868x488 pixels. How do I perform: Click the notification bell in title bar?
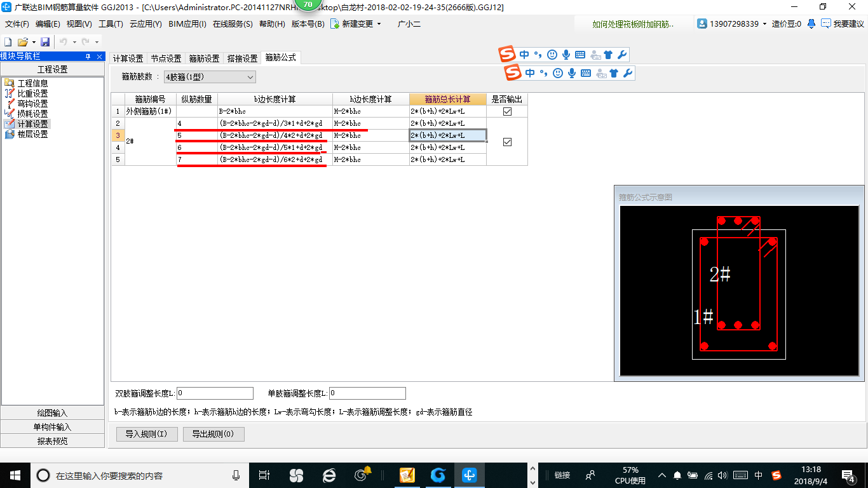pyautogui.click(x=811, y=24)
